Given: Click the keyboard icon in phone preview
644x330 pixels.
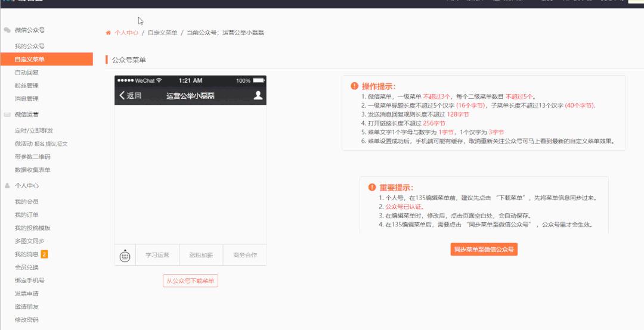Looking at the screenshot, I should [x=125, y=256].
